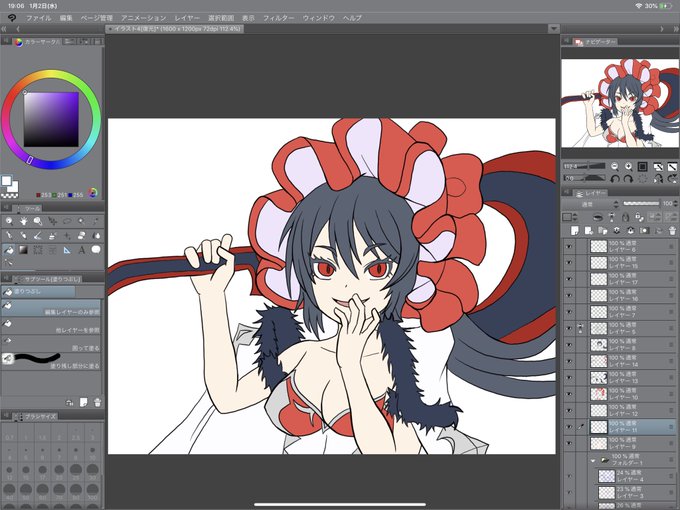Collapse the right palette dock
680x510 pixels.
click(676, 29)
